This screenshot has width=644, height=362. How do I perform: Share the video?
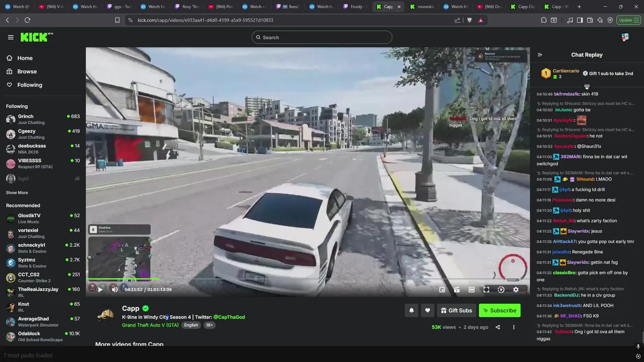click(x=498, y=327)
